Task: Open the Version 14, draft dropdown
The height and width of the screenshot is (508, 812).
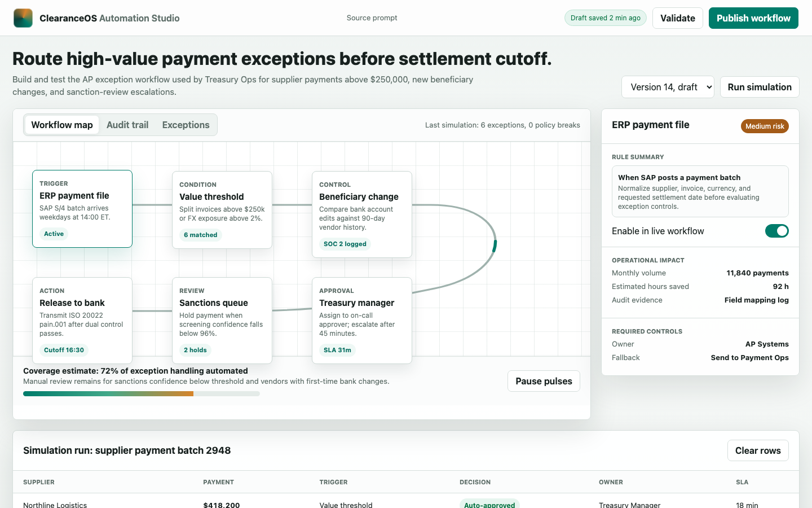Action: (x=668, y=87)
